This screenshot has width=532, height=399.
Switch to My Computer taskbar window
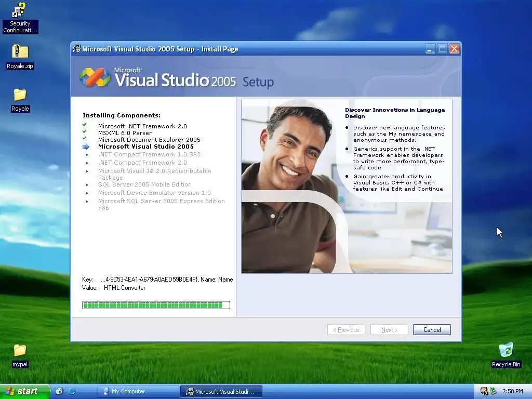coord(137,391)
